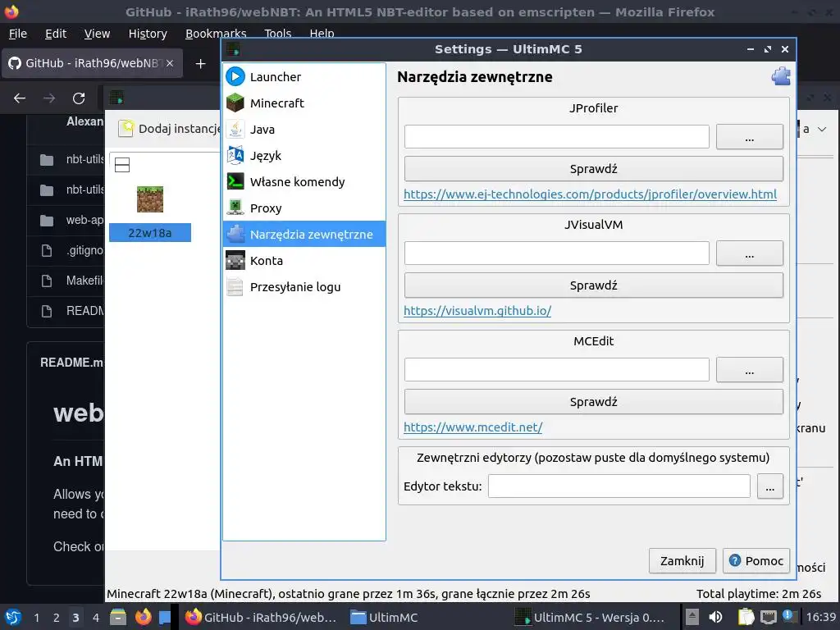Open the www.mcedit.net link
Image resolution: width=840 pixels, height=630 pixels.
point(472,427)
